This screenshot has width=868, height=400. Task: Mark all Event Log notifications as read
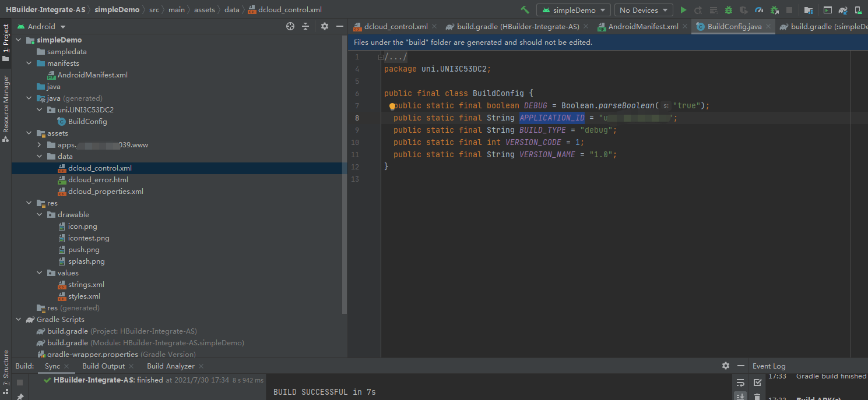[757, 383]
